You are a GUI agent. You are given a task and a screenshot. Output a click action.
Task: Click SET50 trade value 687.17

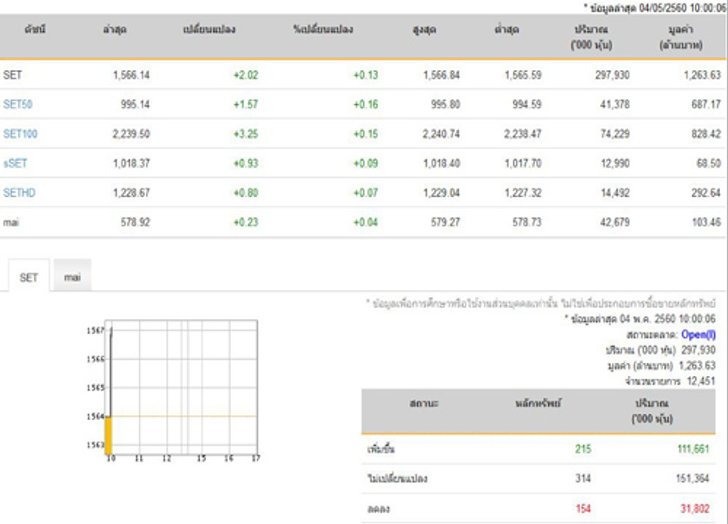click(706, 104)
